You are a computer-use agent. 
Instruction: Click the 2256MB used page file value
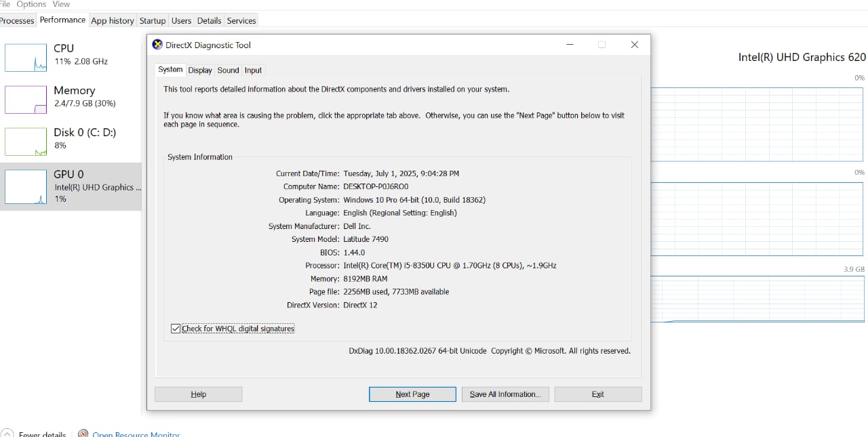[x=396, y=292]
